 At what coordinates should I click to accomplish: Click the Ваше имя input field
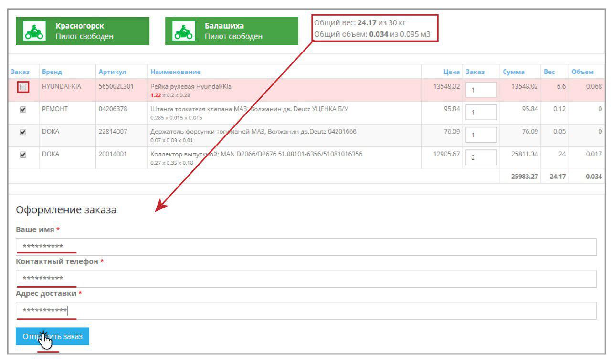coord(305,247)
